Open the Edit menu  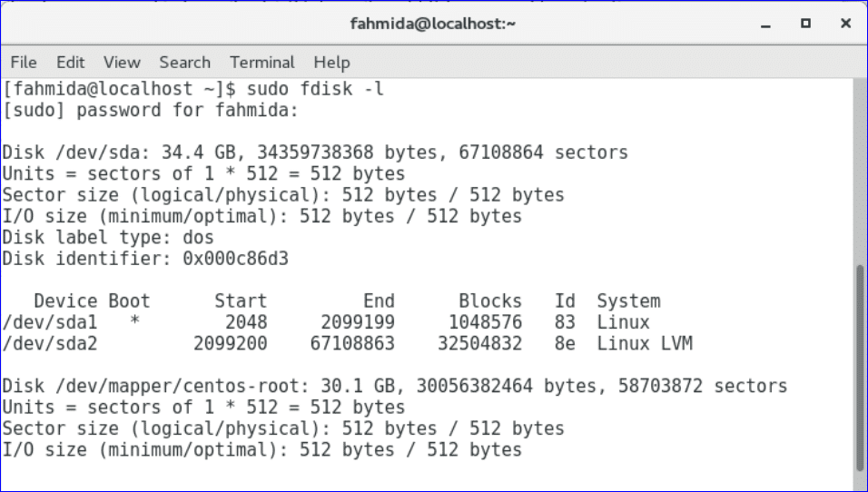point(70,63)
